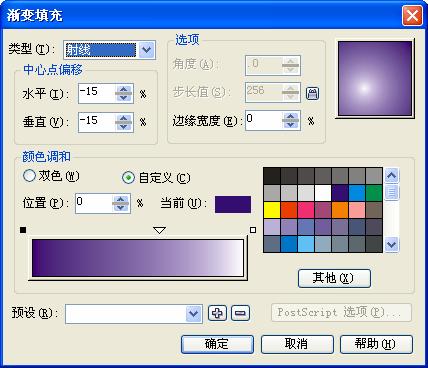Open the 类型 type dropdown
This screenshot has height=368, width=428.
pos(147,50)
